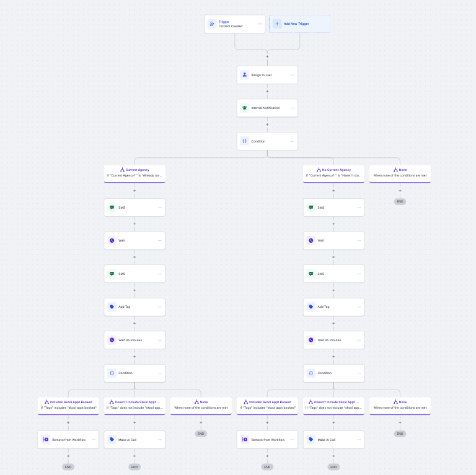Image resolution: width=476 pixels, height=475 pixels.
Task: Click the Add Tag icon under No Current Agency
Action: 311,307
